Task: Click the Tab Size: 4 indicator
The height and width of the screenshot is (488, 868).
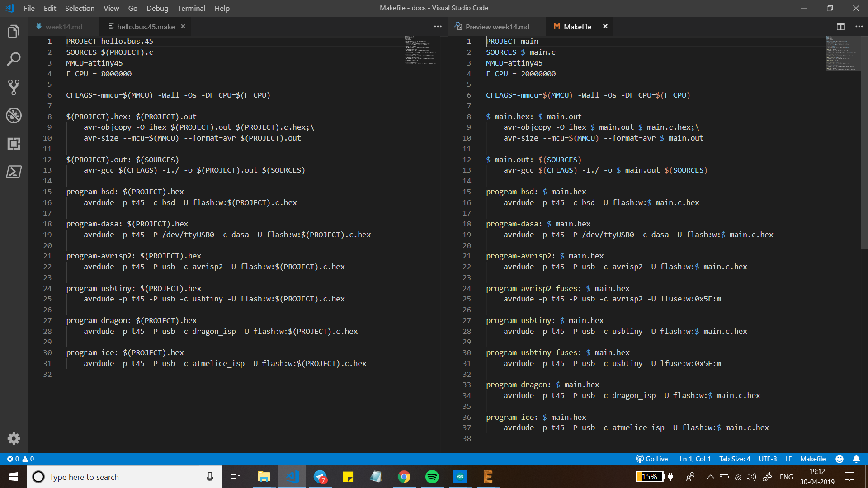Action: (734, 459)
